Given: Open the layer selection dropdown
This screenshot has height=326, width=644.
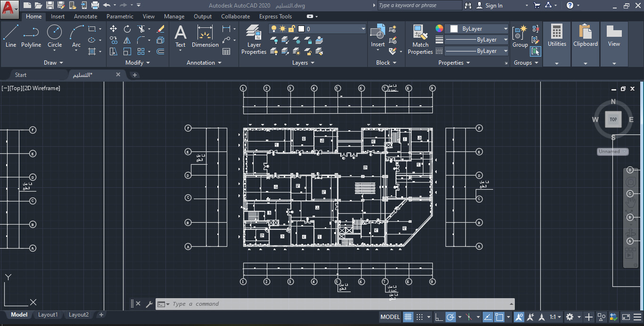Looking at the screenshot, I should (363, 28).
